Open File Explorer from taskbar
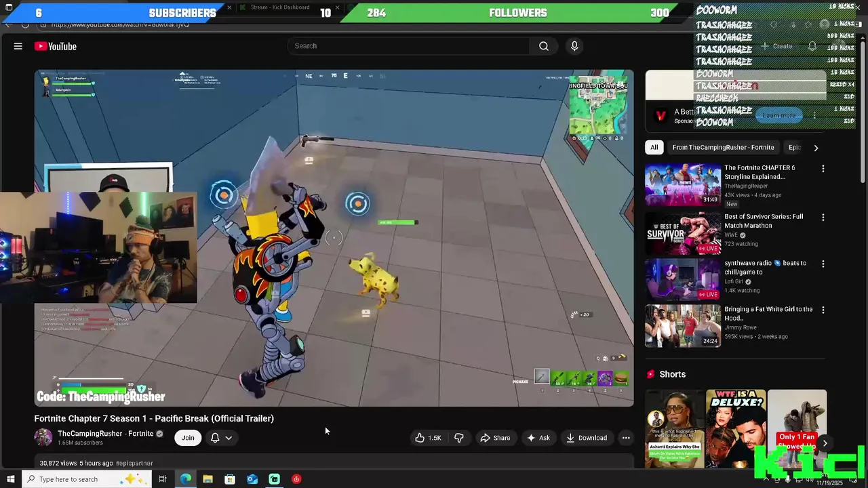 click(208, 479)
